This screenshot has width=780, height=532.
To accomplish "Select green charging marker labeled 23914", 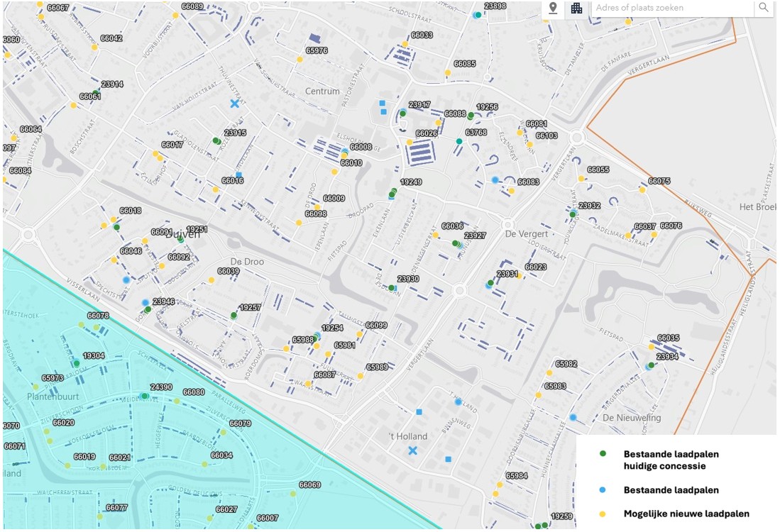I will coord(96,93).
